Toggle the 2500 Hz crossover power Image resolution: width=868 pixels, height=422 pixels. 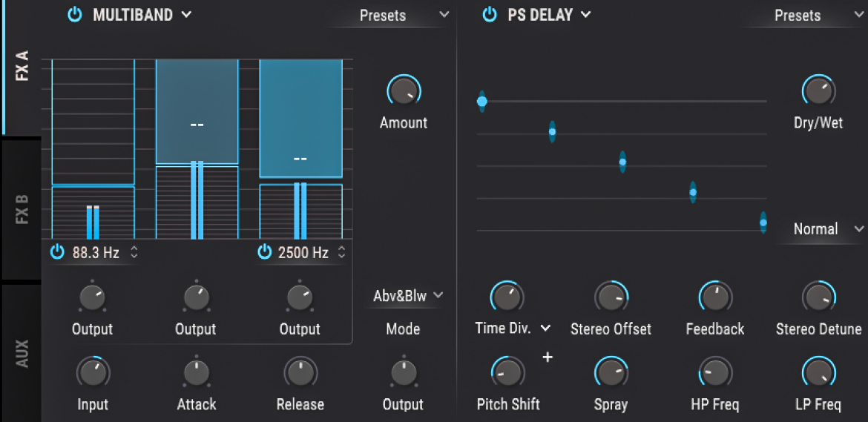click(x=265, y=253)
